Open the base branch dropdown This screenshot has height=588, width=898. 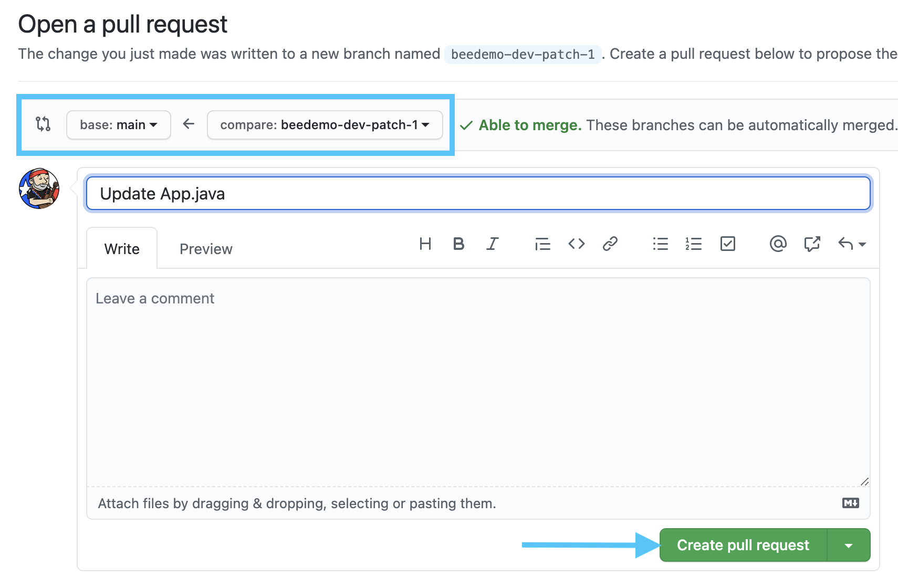coord(118,125)
